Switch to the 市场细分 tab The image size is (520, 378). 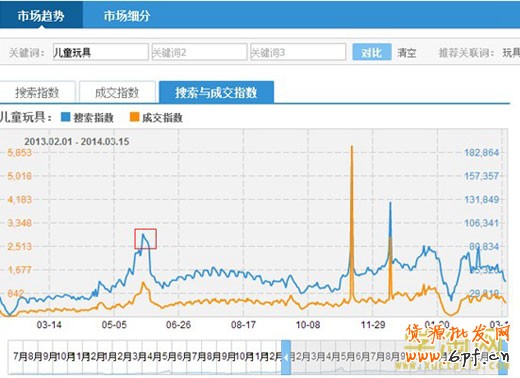127,16
